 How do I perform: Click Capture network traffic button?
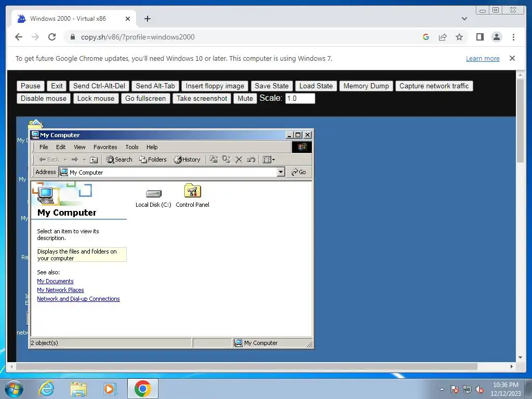pos(434,86)
